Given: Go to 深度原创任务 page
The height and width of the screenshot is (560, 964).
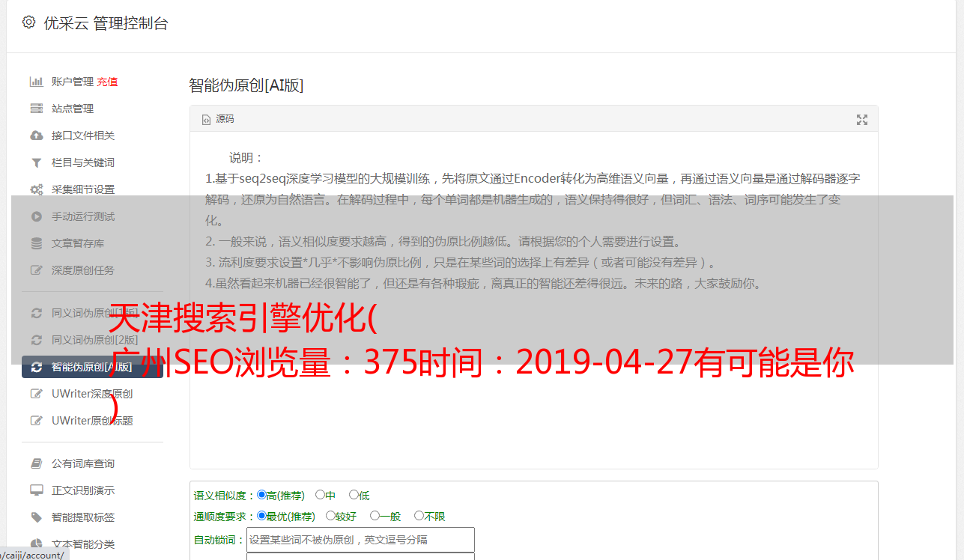Looking at the screenshot, I should point(83,270).
